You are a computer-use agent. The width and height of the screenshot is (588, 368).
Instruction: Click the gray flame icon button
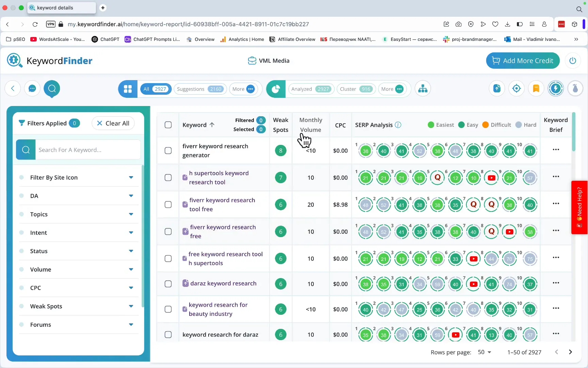pos(575,89)
